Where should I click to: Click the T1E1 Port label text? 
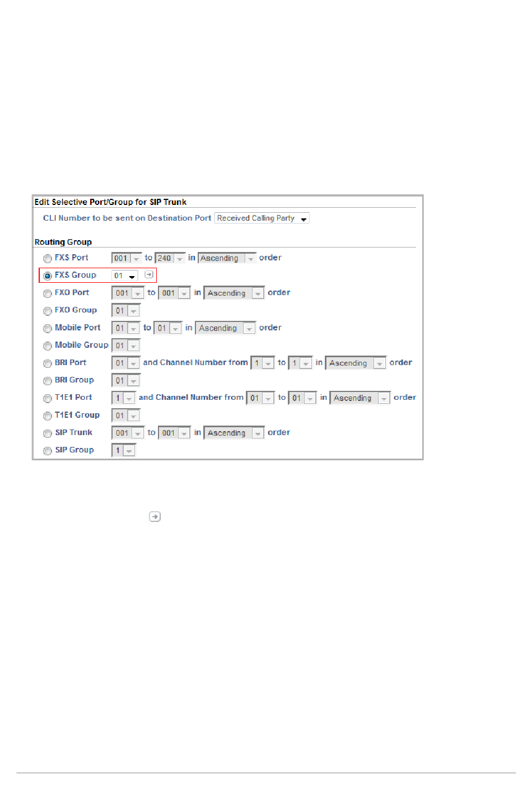(73, 397)
